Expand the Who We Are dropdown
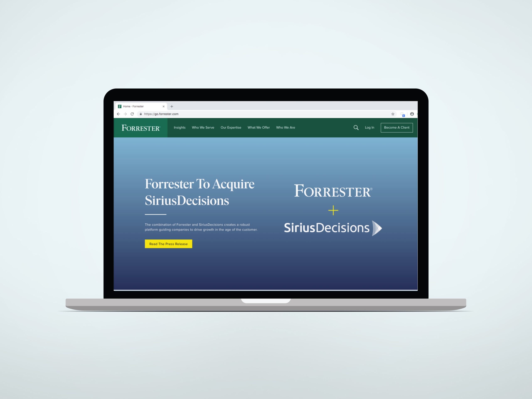This screenshot has width=532, height=399. coord(285,127)
